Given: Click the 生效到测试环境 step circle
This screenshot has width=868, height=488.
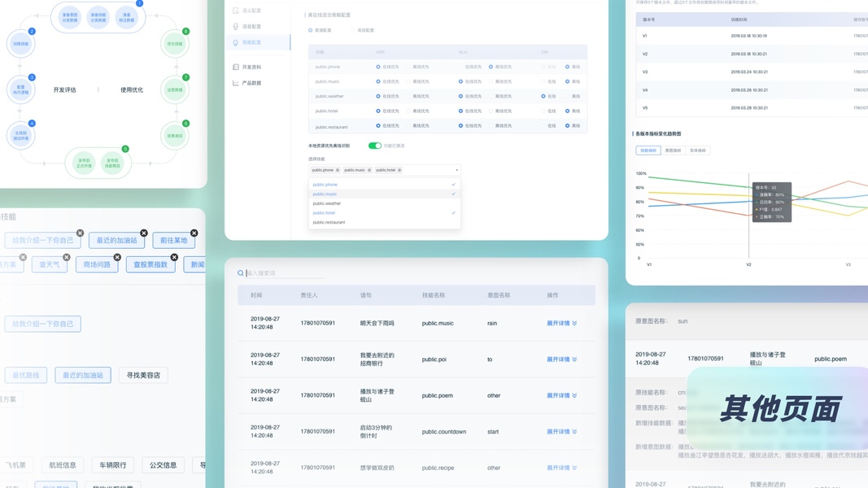Looking at the screenshot, I should click(20, 136).
